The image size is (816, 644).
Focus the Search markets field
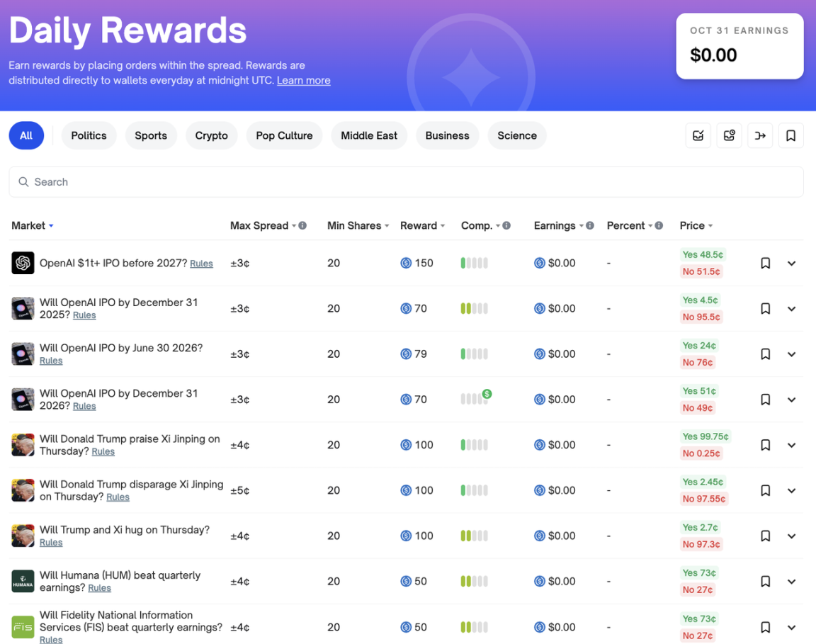[x=406, y=182]
